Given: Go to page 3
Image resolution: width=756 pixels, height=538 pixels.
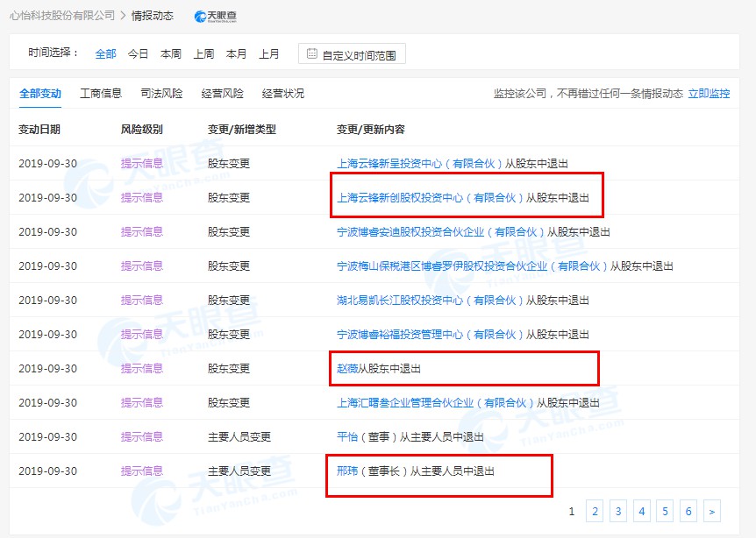Looking at the screenshot, I should click(618, 511).
